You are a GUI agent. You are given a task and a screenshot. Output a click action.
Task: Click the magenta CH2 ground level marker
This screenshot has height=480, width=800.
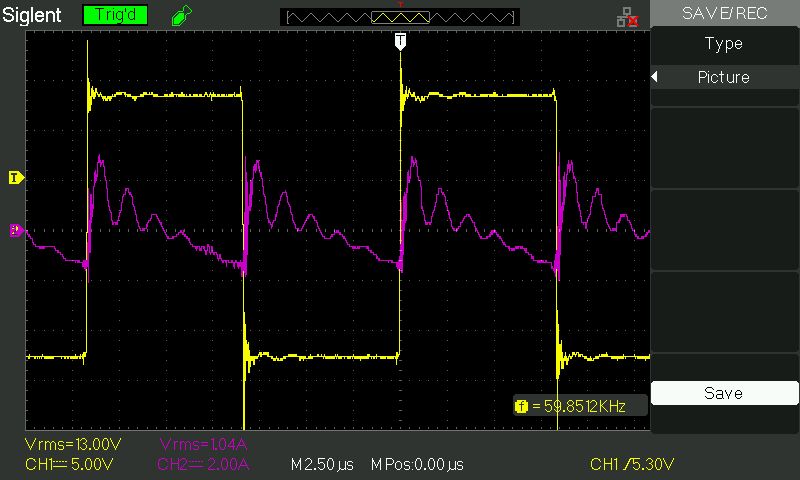[x=16, y=231]
